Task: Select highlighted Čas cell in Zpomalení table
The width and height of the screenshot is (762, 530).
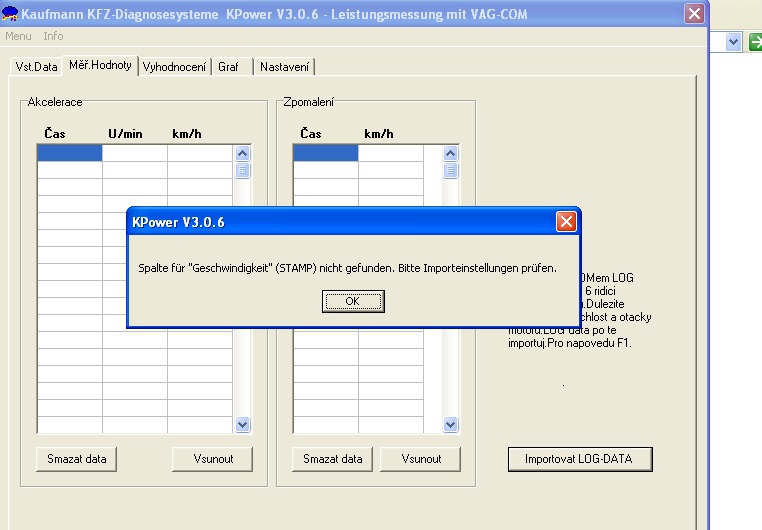Action: pos(326,153)
